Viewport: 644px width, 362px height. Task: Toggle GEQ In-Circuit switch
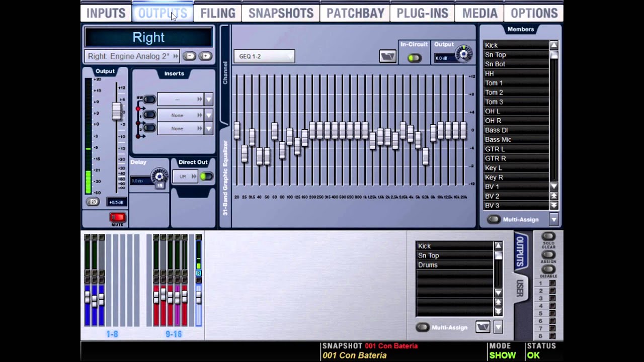click(x=414, y=58)
